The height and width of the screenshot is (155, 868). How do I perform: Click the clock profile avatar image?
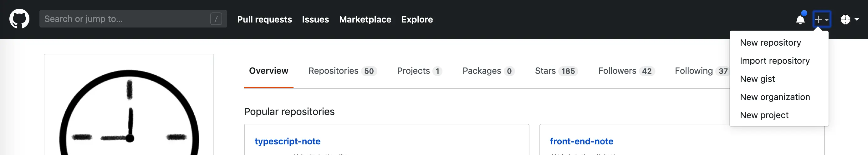pos(129,114)
